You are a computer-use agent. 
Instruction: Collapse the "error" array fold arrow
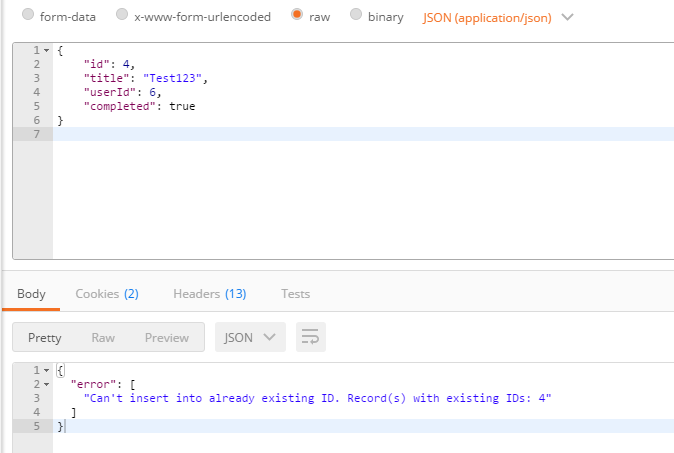click(46, 385)
